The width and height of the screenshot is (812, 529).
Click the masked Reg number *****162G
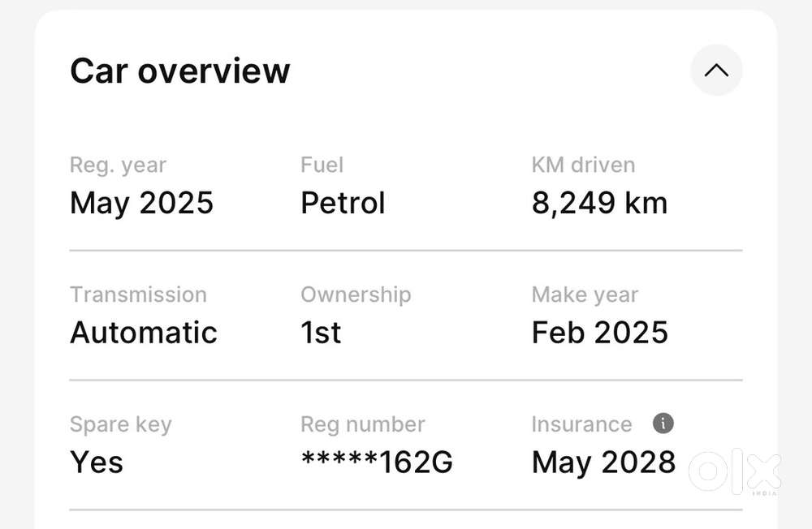pyautogui.click(x=375, y=462)
